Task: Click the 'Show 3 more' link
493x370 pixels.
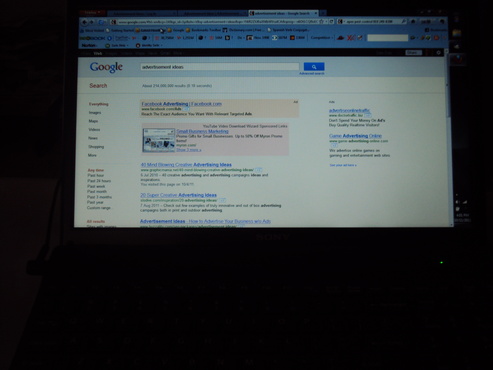Action: tap(189, 150)
